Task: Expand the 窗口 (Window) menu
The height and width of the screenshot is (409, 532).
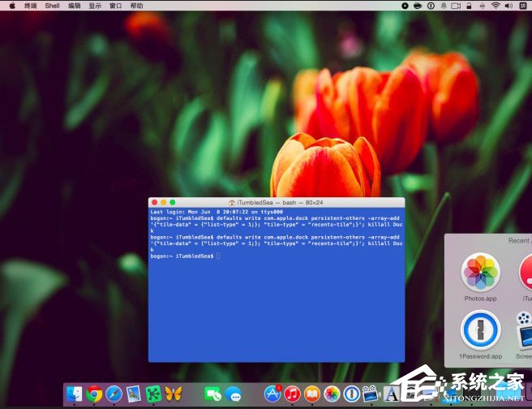Action: click(x=116, y=6)
